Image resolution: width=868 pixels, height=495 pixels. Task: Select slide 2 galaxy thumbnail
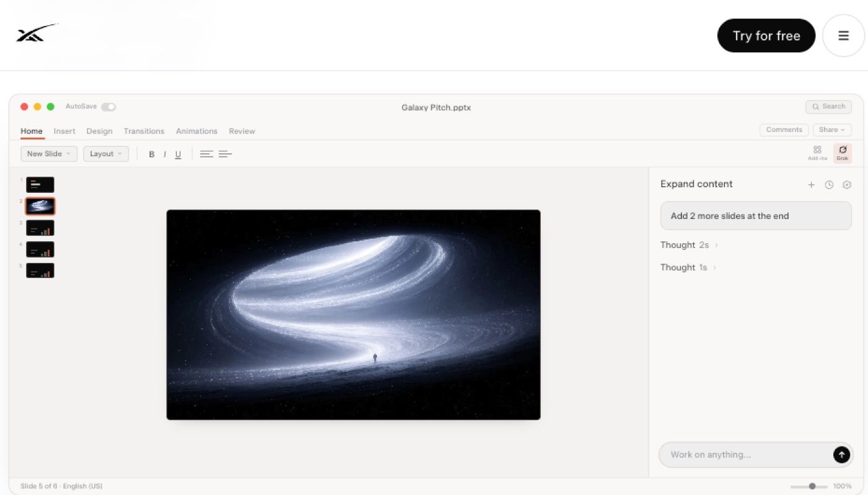click(40, 206)
